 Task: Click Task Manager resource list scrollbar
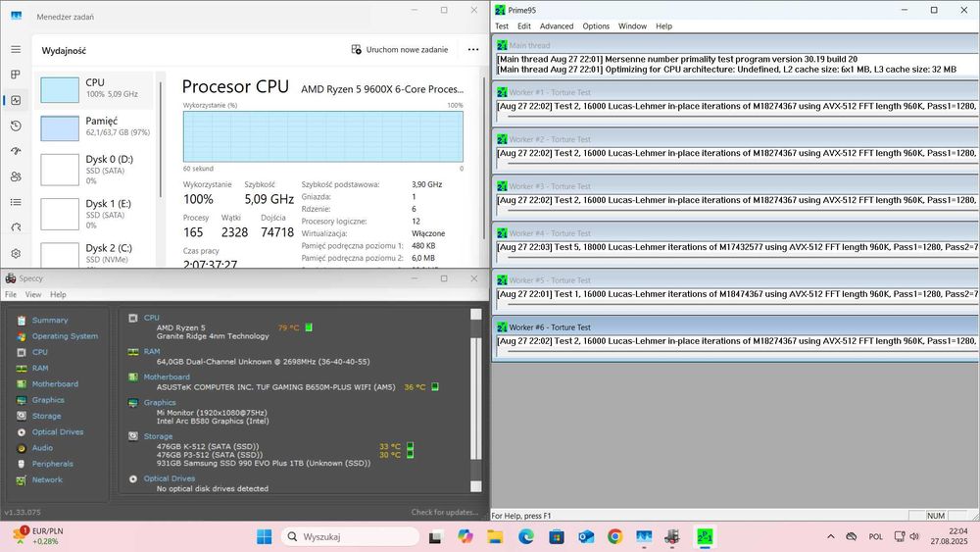pos(161,139)
